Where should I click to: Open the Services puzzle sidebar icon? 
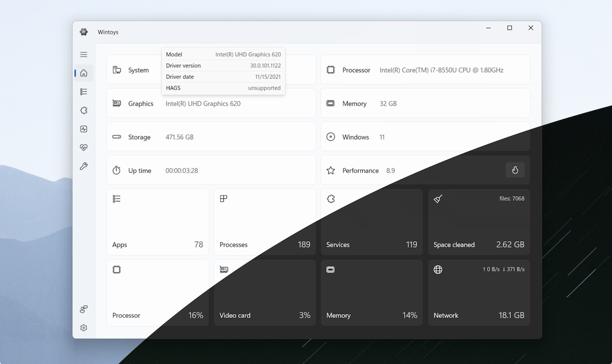pyautogui.click(x=84, y=111)
